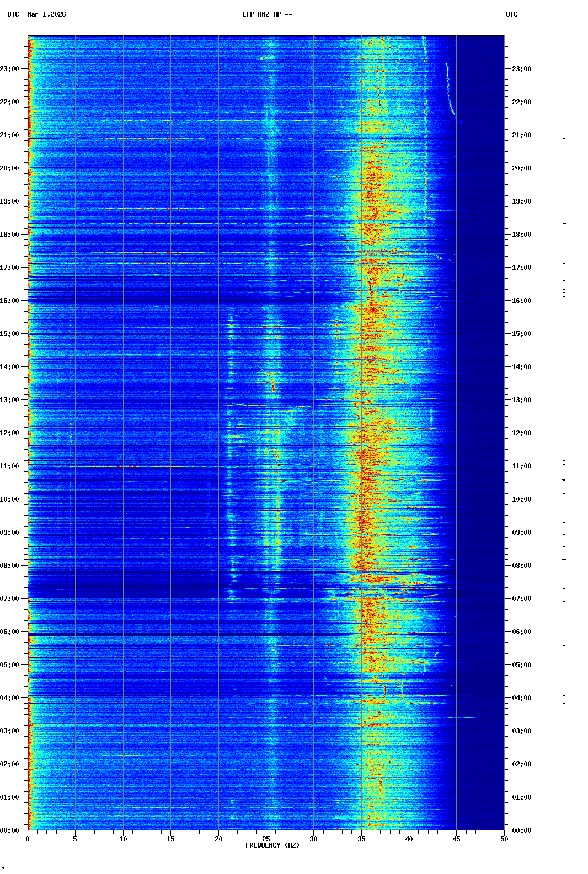Click the 20 tick label on frequency axis
This screenshot has width=588, height=874.
[x=218, y=839]
